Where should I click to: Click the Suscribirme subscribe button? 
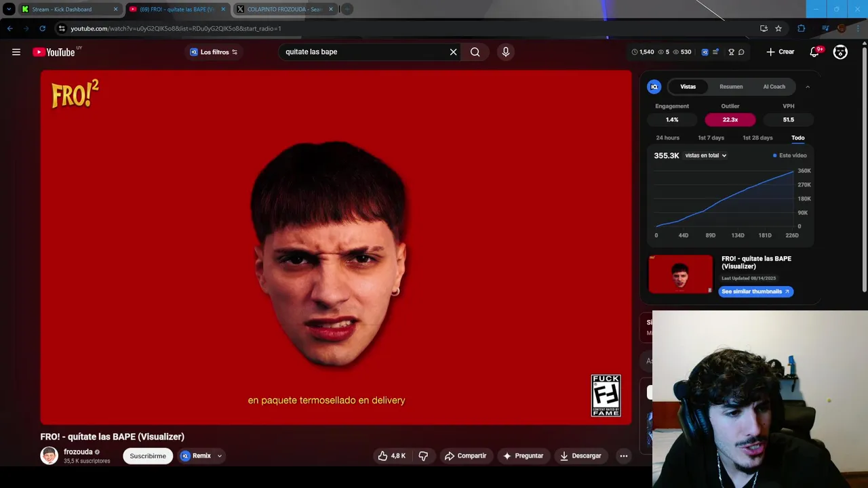coord(148,456)
